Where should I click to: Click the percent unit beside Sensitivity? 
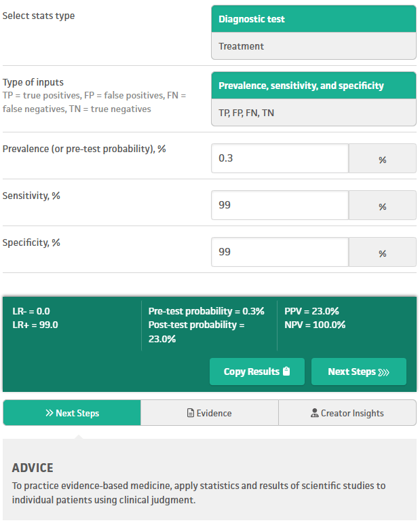click(x=383, y=206)
